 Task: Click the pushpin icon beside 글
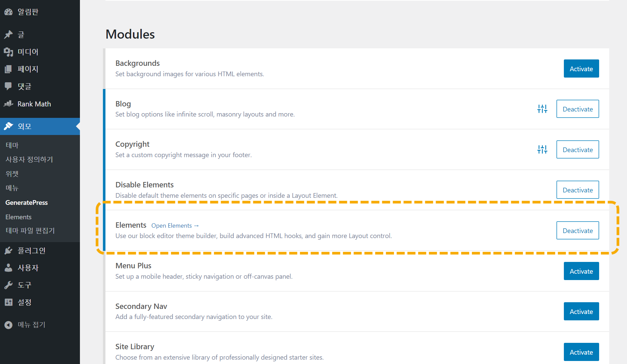click(x=8, y=35)
